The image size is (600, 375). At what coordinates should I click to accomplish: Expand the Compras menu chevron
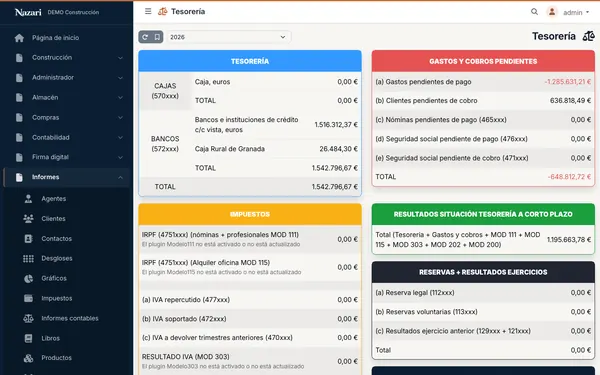(120, 117)
